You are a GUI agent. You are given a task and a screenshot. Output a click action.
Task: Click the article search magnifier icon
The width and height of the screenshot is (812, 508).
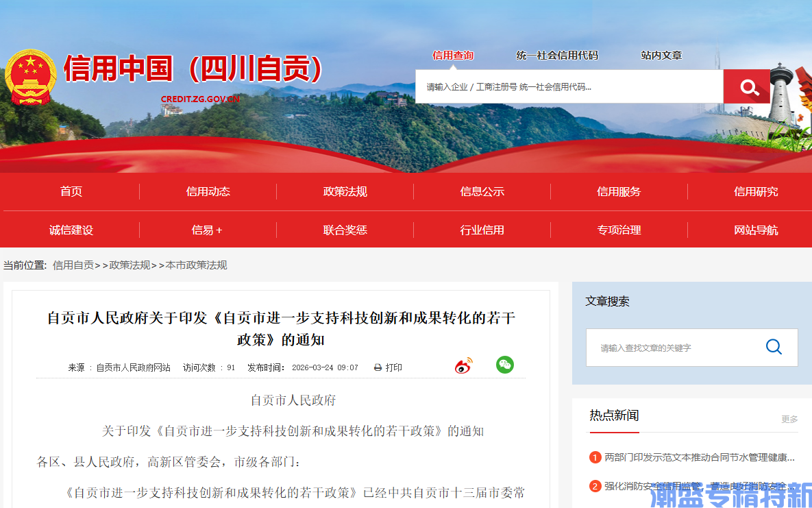774,347
